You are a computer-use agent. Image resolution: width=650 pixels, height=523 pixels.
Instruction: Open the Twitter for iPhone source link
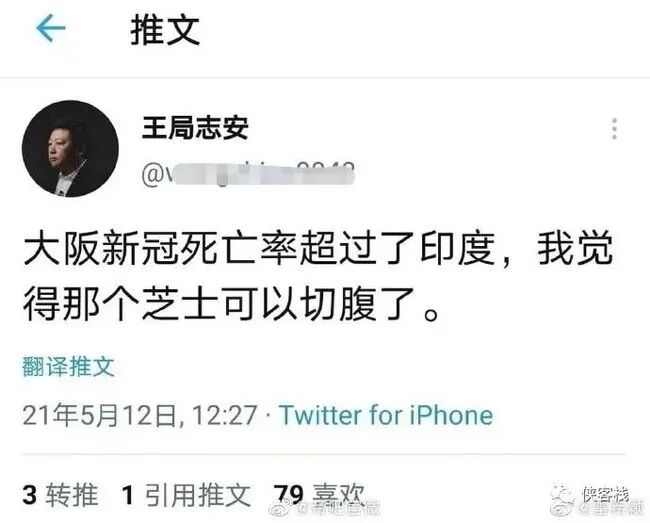[386, 415]
